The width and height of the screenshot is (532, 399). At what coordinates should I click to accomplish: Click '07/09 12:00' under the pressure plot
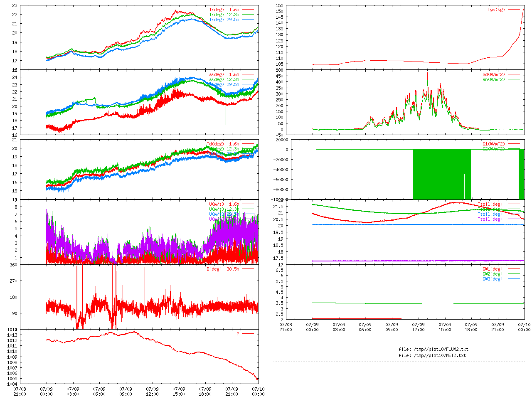point(152,392)
